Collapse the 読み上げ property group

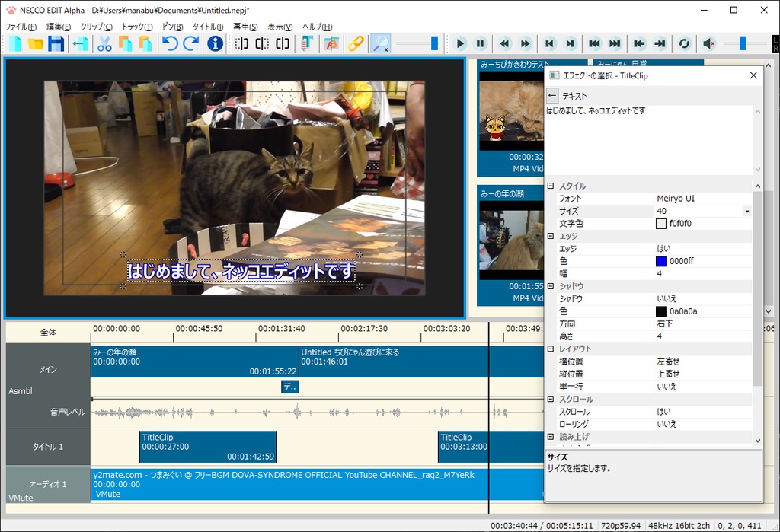point(551,437)
